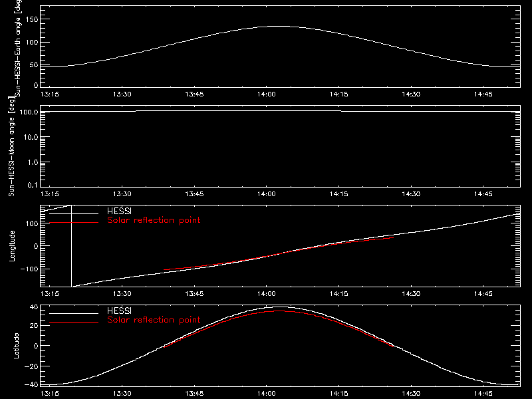Click white legend line sample in Latitude plot
This screenshot has height=399, width=532.
[74, 313]
